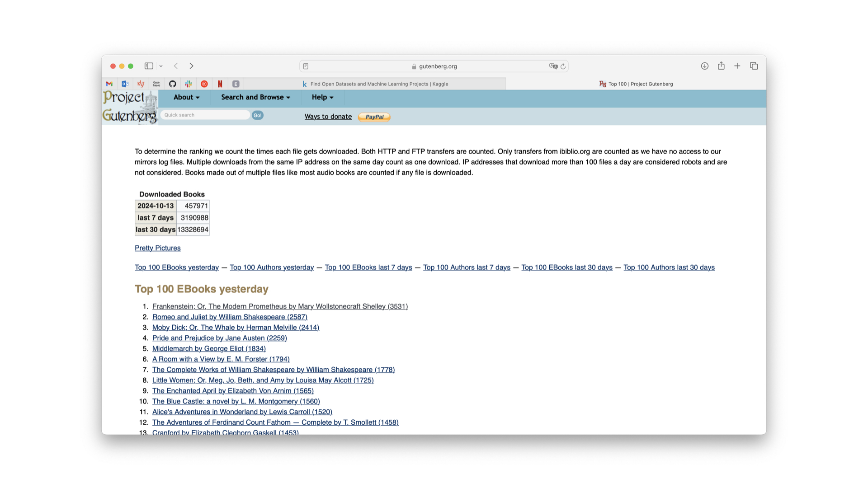
Task: Toggle the Safari sidebar
Action: [149, 66]
